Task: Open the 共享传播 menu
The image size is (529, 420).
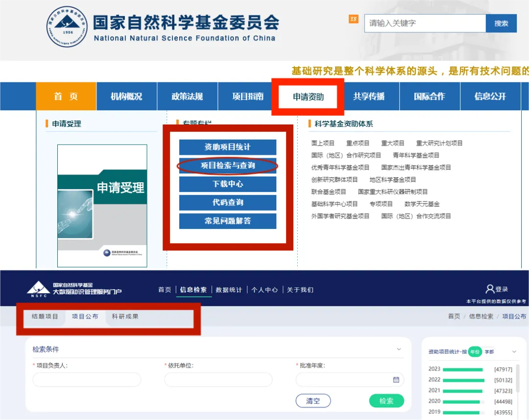Action: [369, 96]
